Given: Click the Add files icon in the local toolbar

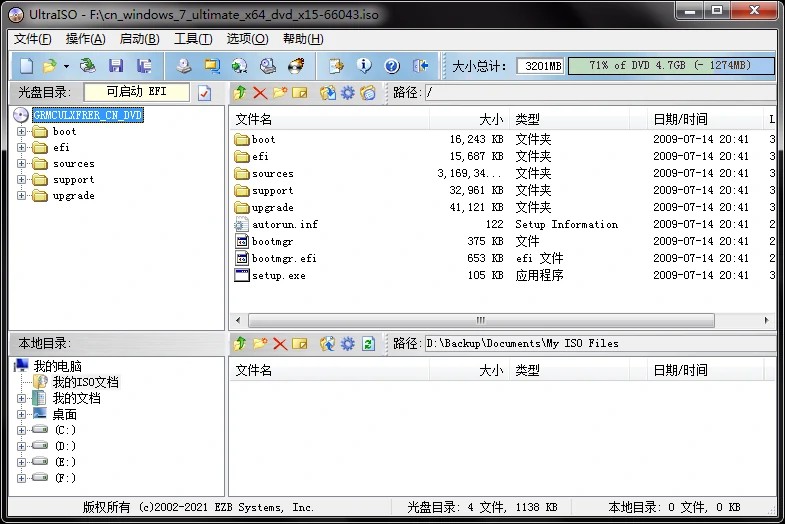Looking at the screenshot, I should (328, 344).
